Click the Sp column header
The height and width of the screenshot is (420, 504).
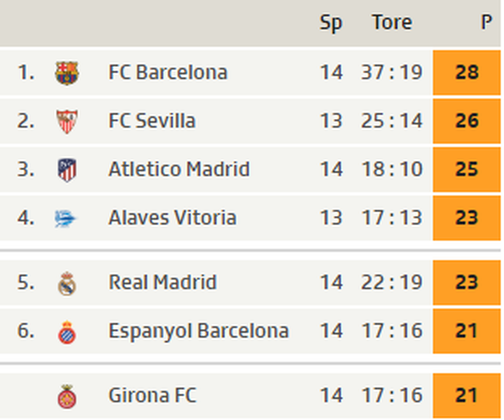pos(331,23)
